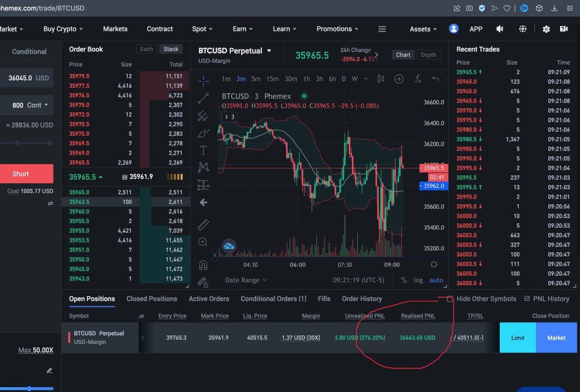Open the Closed Positions tab
The height and width of the screenshot is (392, 580).
coord(152,299)
